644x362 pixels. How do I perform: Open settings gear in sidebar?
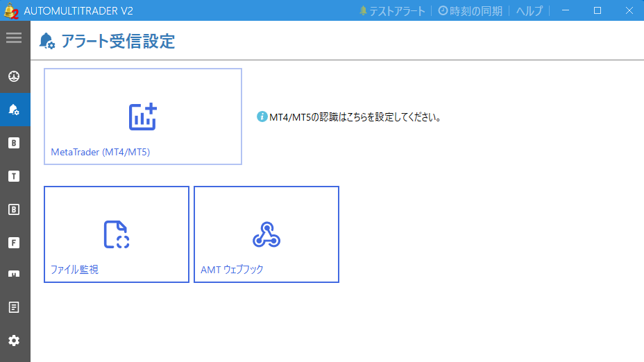tap(14, 341)
